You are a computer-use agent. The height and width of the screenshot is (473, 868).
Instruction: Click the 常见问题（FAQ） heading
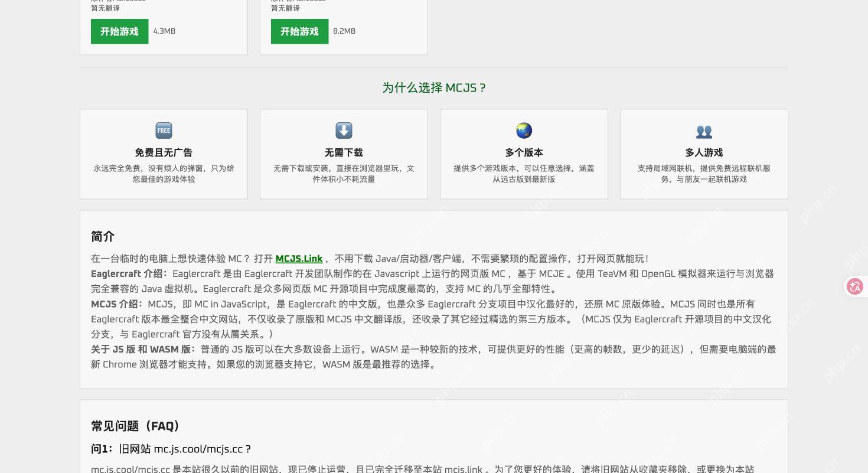tap(138, 426)
